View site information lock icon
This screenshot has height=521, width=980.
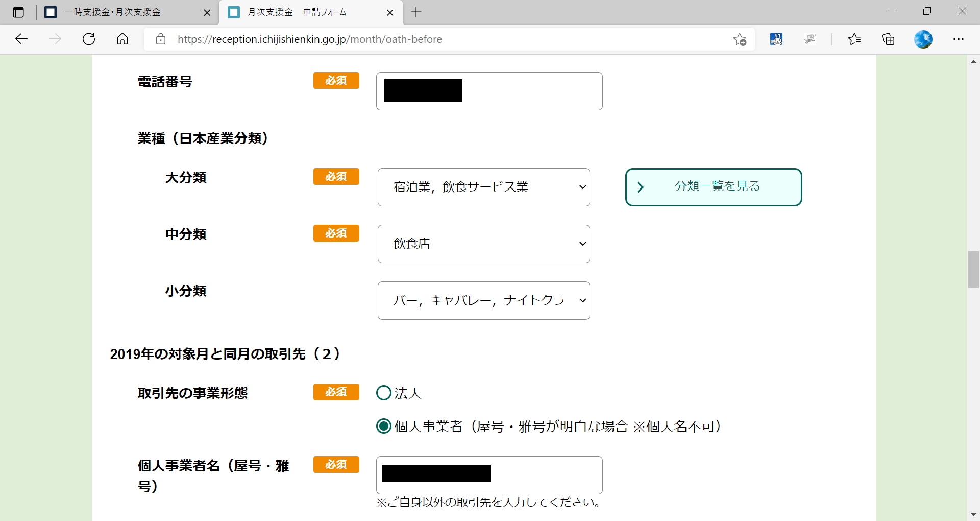[x=161, y=39]
